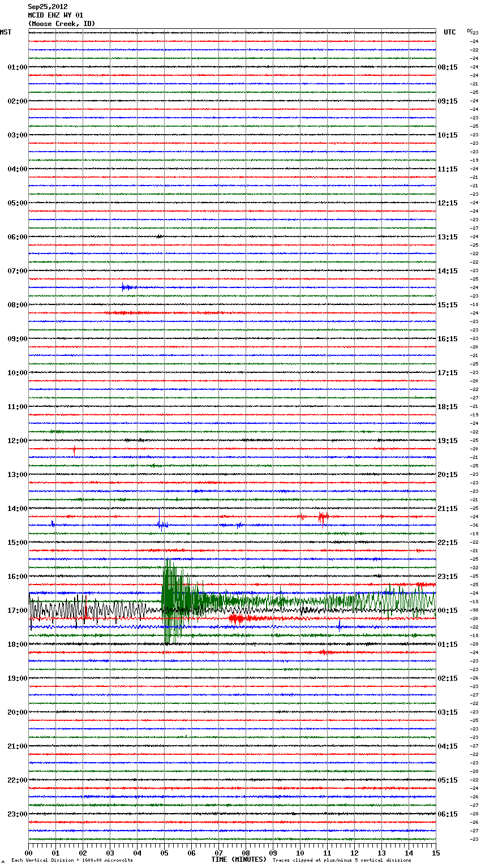Screen dimensions: 481x868
Task: Click the 'MST' time zone label
Action: [6, 32]
